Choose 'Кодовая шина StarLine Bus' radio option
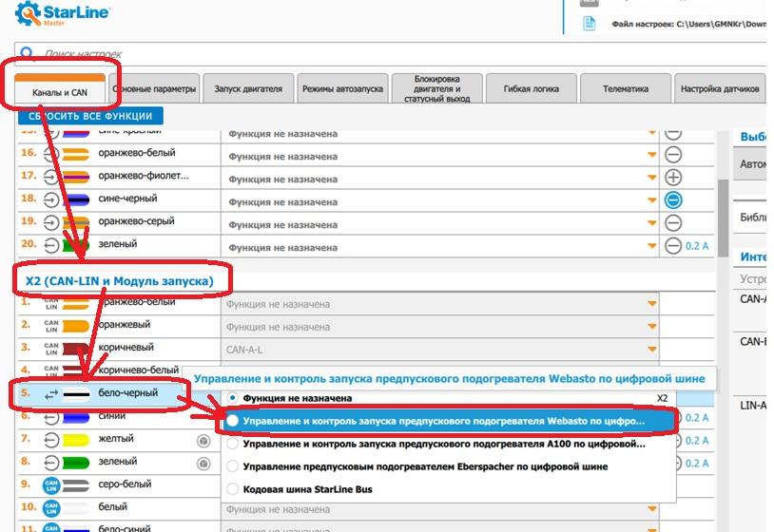The width and height of the screenshot is (774, 532). pyautogui.click(x=233, y=489)
